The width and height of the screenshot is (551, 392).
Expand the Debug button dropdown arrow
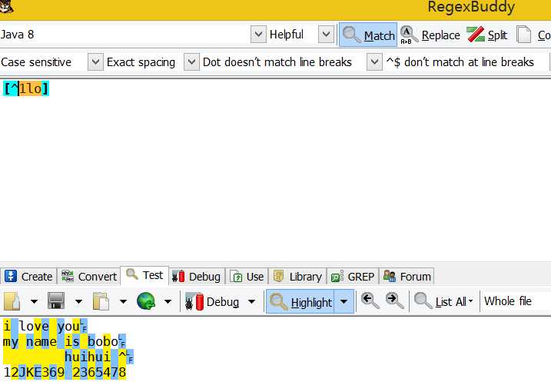(251, 301)
